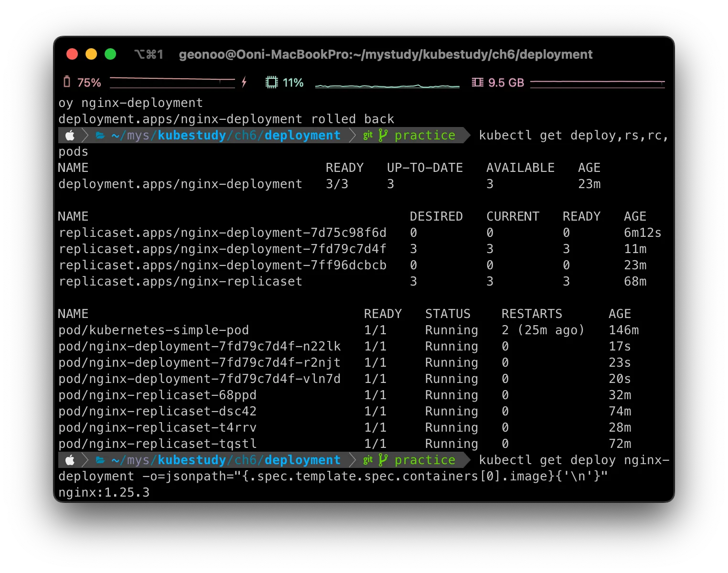
Task: Click the memory module icon
Action: 477,82
